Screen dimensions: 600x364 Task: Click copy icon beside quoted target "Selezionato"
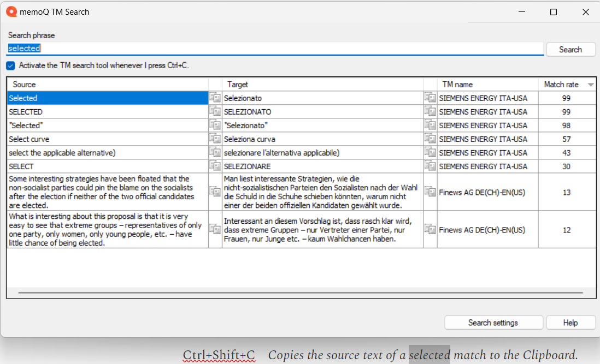click(x=430, y=126)
